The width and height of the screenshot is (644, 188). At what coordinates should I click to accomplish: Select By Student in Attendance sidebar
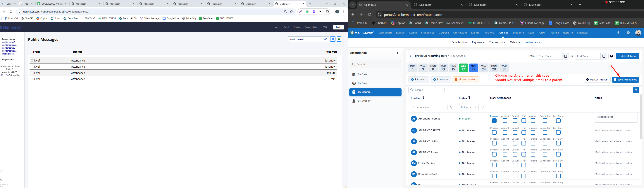tap(375, 101)
